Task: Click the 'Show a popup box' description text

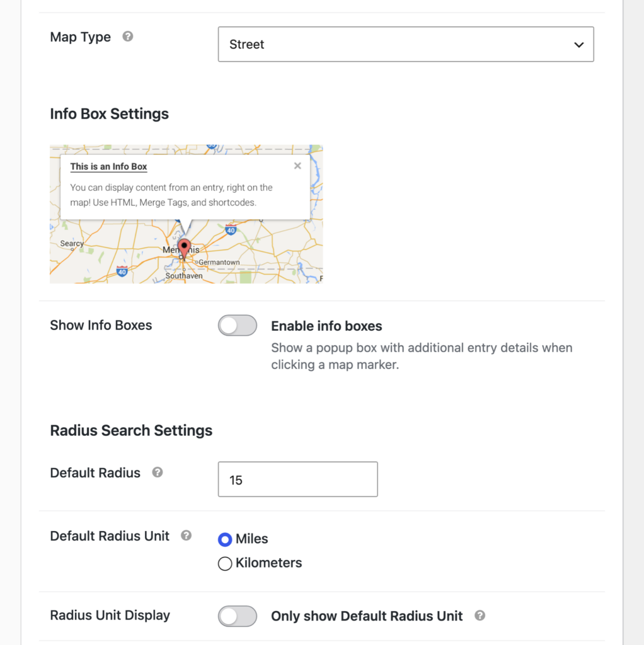Action: pos(422,357)
